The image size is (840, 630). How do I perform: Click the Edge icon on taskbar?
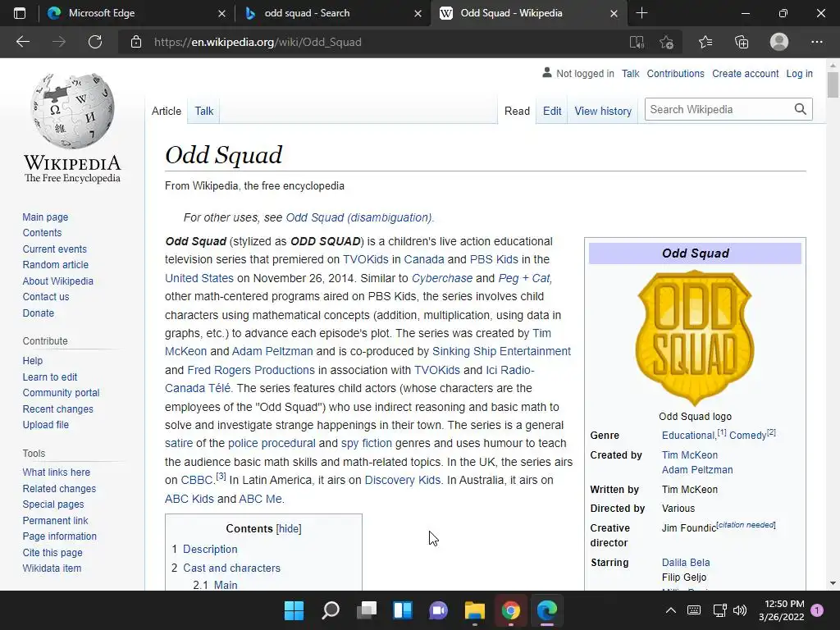547,610
